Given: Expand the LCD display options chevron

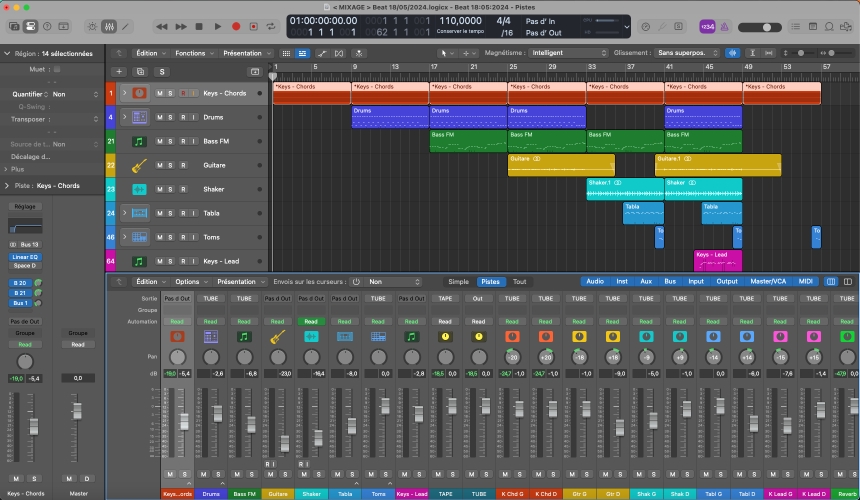Looking at the screenshot, I should click(x=626, y=27).
